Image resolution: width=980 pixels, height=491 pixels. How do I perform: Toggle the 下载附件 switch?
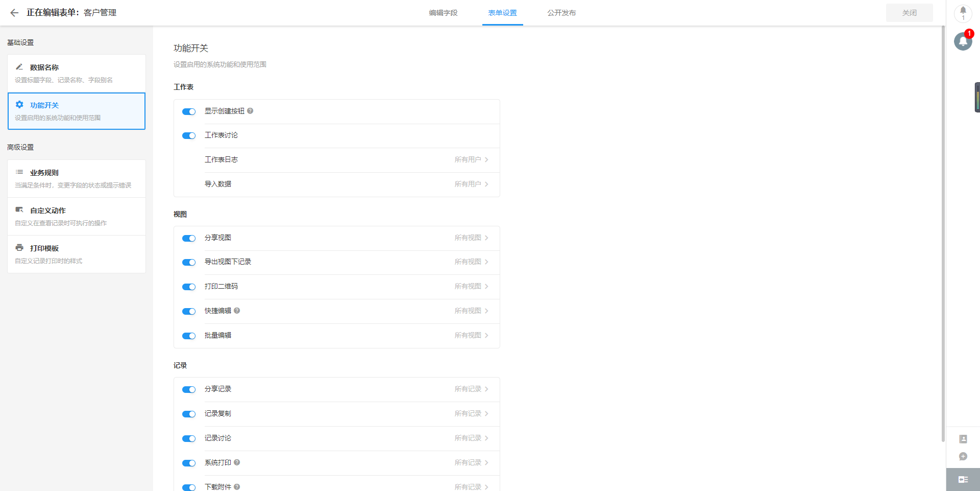[x=189, y=487]
